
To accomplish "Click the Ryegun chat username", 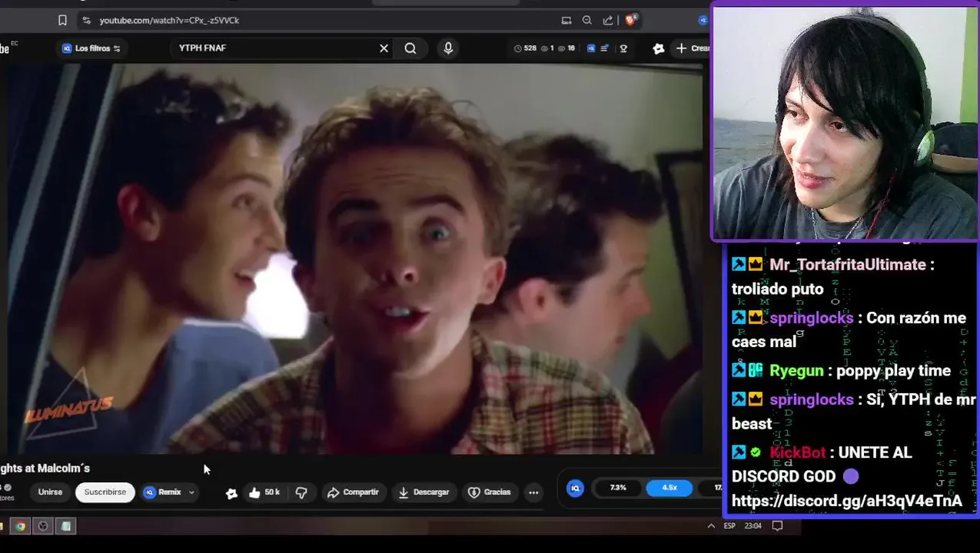I will 796,371.
